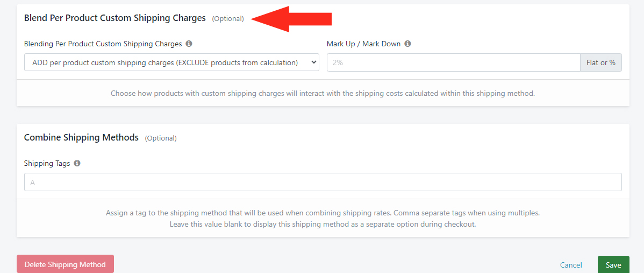Click the chevron arrow of the blending dropdown
644x273 pixels.
point(314,62)
